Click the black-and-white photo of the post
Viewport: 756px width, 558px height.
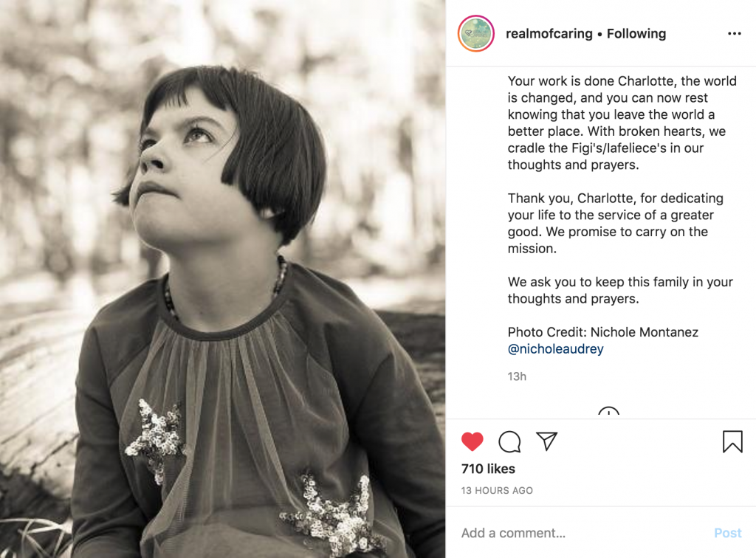(222, 279)
